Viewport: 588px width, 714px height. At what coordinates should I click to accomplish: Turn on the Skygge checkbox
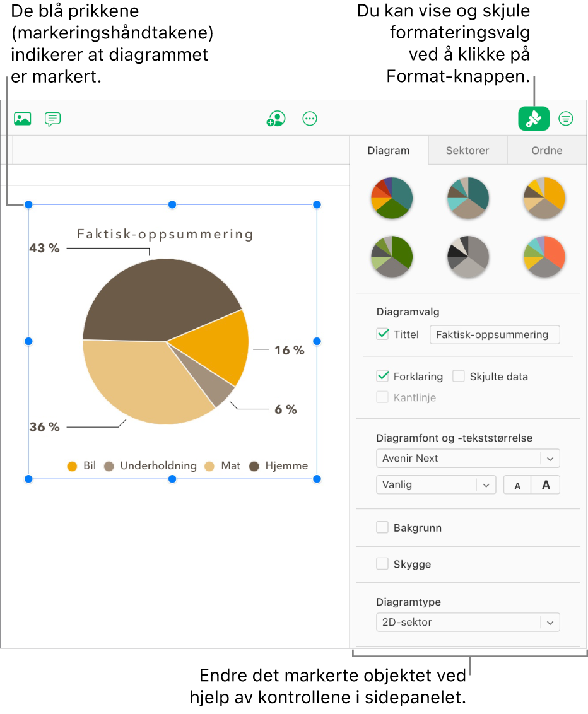pos(382,564)
